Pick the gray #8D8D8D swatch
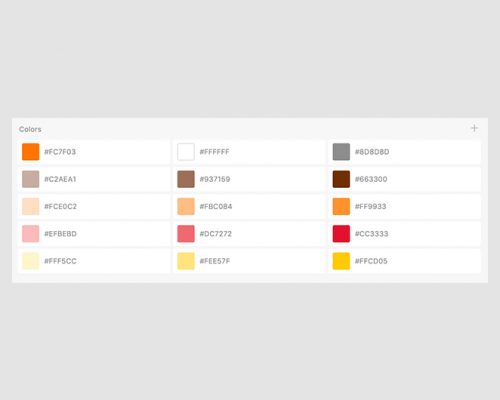Image resolution: width=500 pixels, height=400 pixels. (341, 152)
